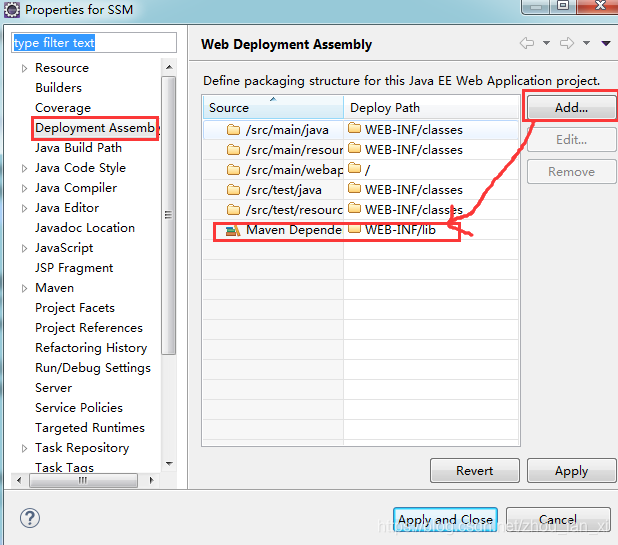This screenshot has height=545, width=618.
Task: Expand the JavaScript tree node
Action: pyautogui.click(x=24, y=248)
